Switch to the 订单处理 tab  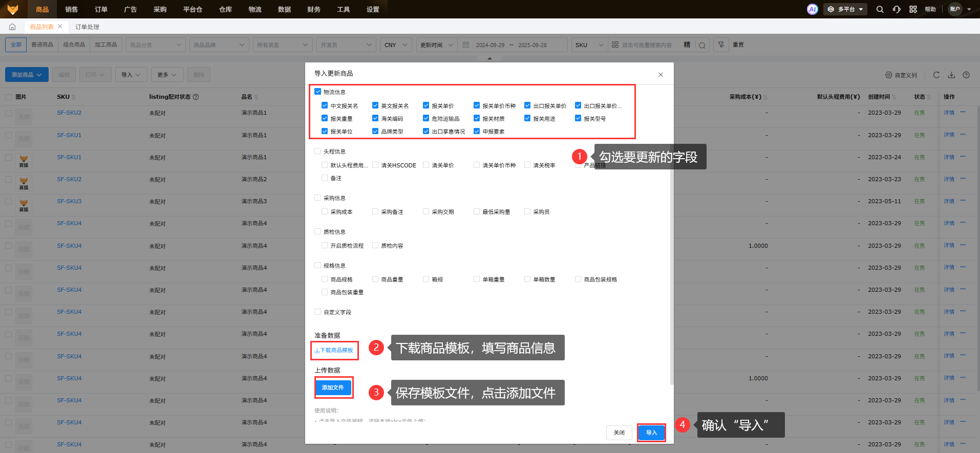click(x=87, y=27)
